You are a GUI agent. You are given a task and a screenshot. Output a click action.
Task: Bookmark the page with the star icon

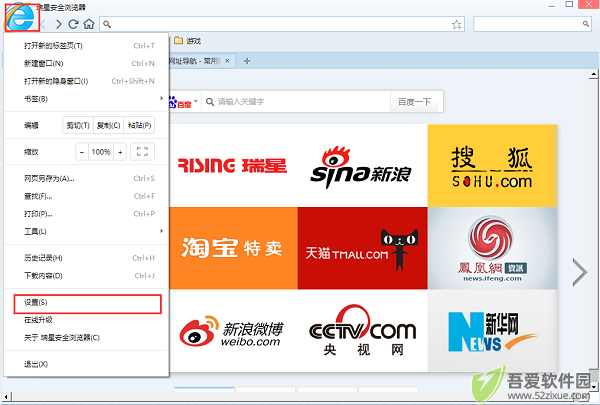coord(456,25)
